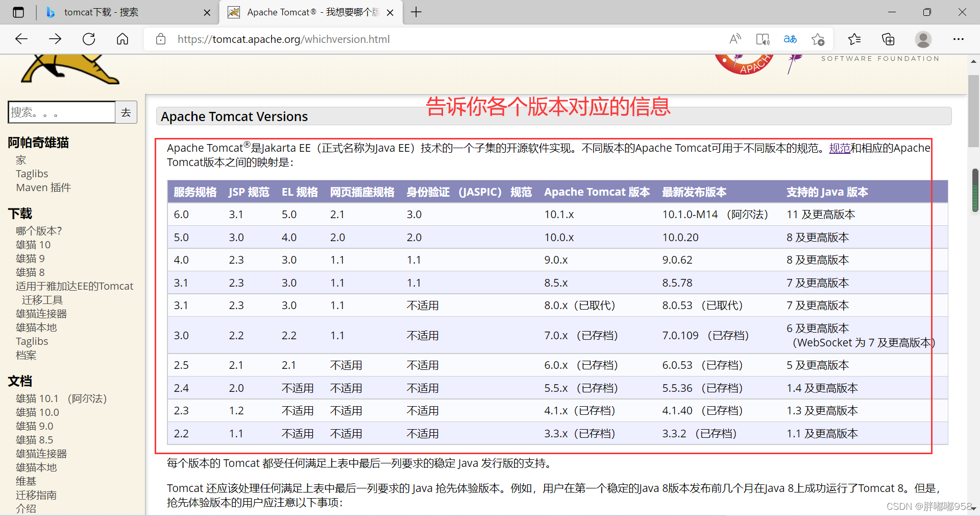The height and width of the screenshot is (516, 980).
Task: Open Immersive Reader icon
Action: pos(763,39)
